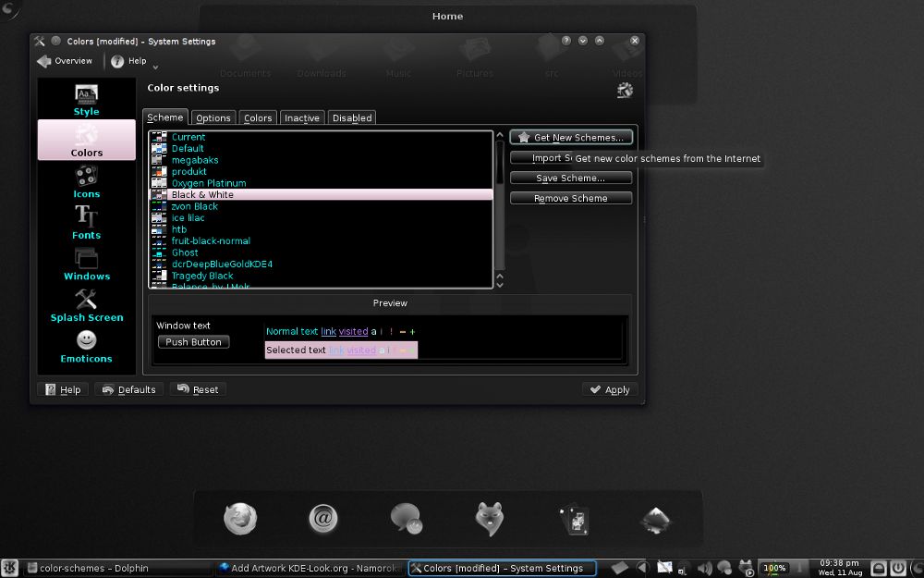Screen dimensions: 924x578
Task: Toggle the on-all-desktops dot in title bar
Action: tap(56, 41)
